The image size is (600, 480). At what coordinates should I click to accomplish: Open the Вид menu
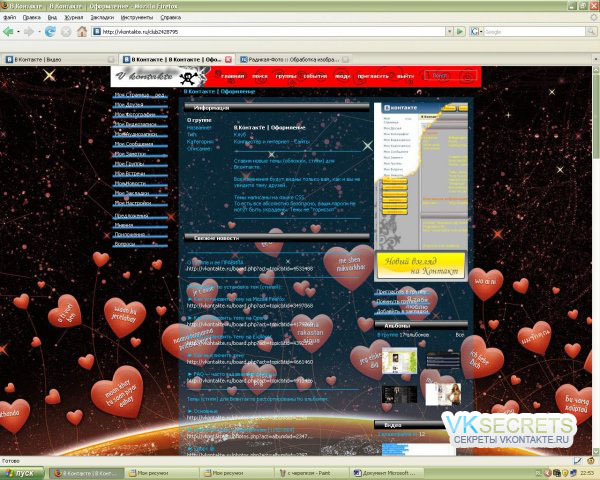tap(52, 17)
